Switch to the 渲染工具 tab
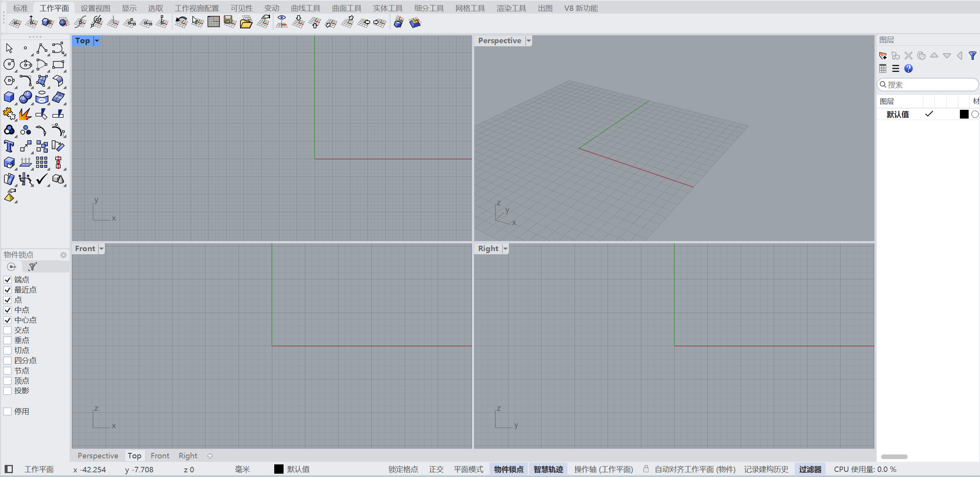Screen dimensions: 980x477 click(511, 8)
